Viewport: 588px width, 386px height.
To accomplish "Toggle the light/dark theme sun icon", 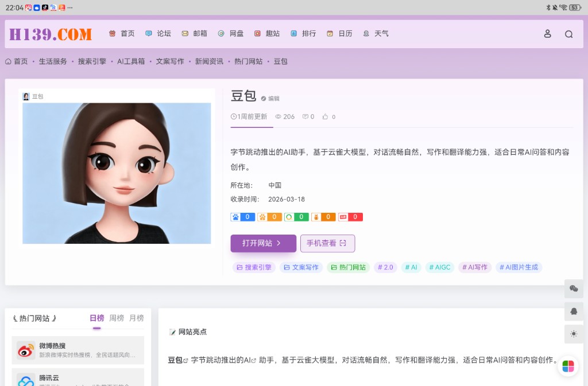I will (x=574, y=334).
